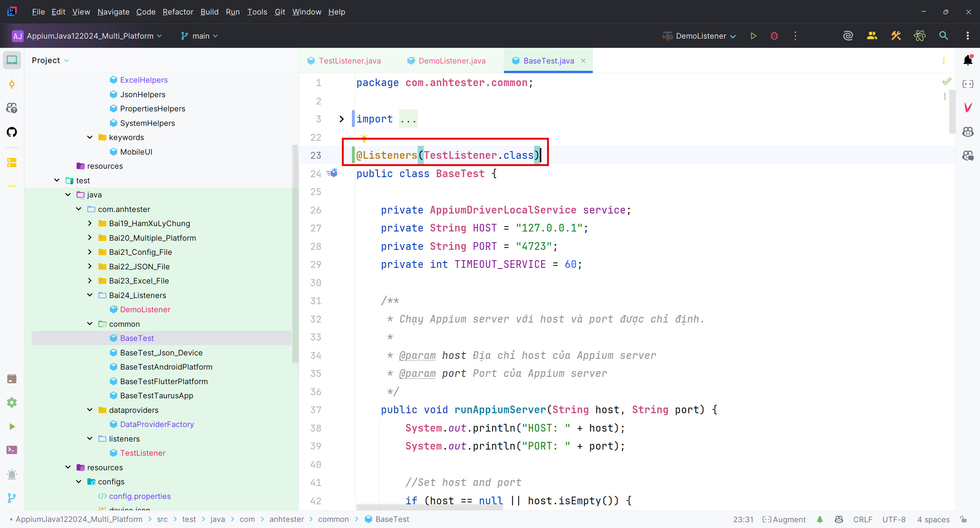The width and height of the screenshot is (980, 528).
Task: Open the Structure tool window icon
Action: pos(12,163)
